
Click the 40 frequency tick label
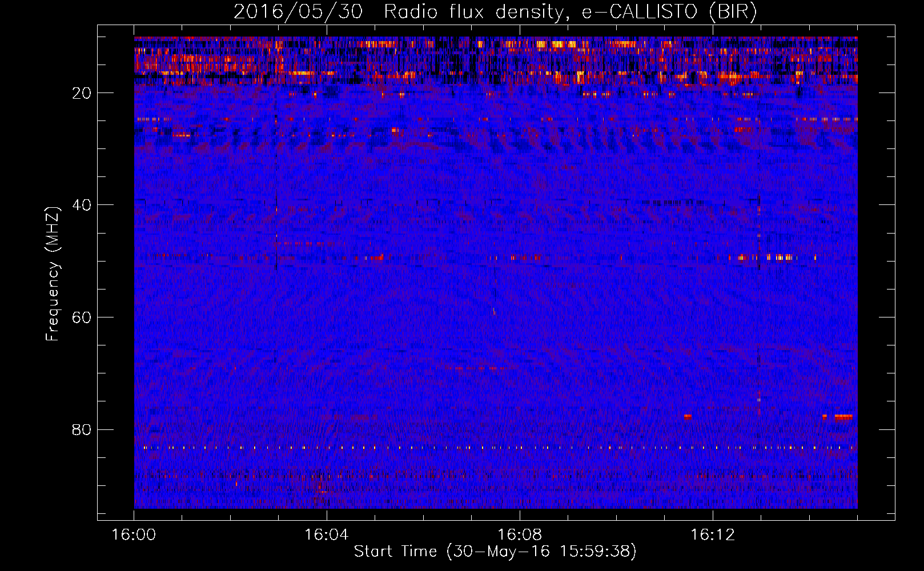point(82,205)
